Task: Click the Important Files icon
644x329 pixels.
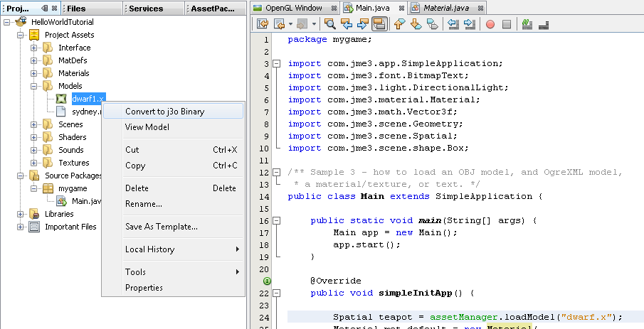Action: coord(34,227)
